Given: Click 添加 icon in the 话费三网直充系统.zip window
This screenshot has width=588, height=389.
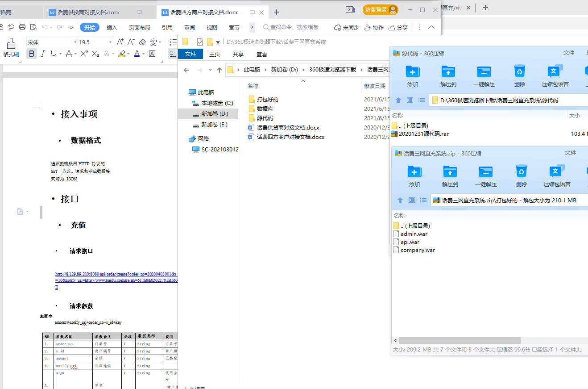Looking at the screenshot, I should 414,176.
